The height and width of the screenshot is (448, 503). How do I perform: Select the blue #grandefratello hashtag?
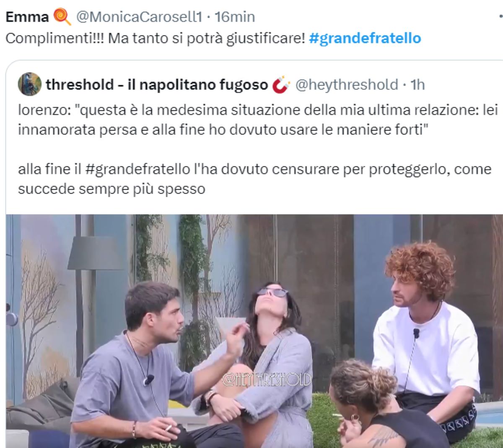365,38
